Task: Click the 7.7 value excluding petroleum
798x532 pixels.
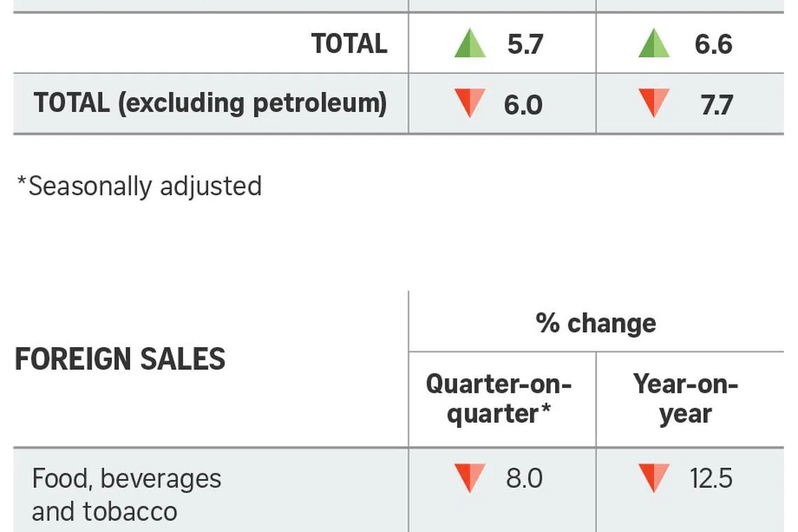Action: tap(717, 105)
